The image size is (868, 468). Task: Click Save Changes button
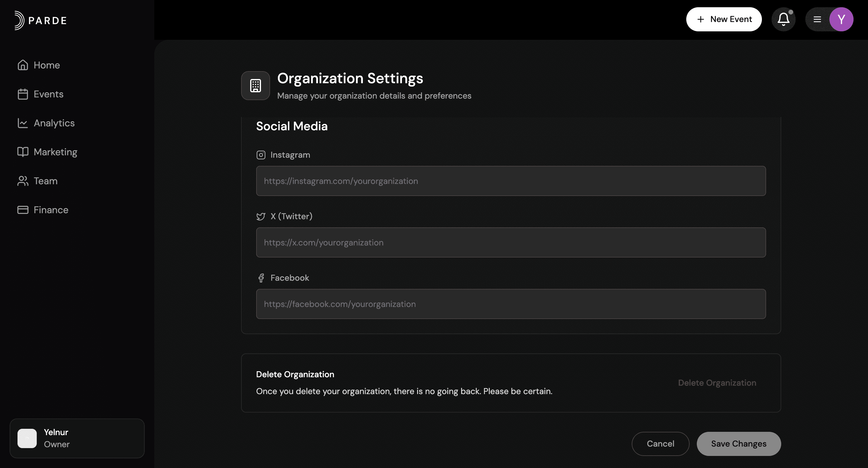tap(738, 444)
